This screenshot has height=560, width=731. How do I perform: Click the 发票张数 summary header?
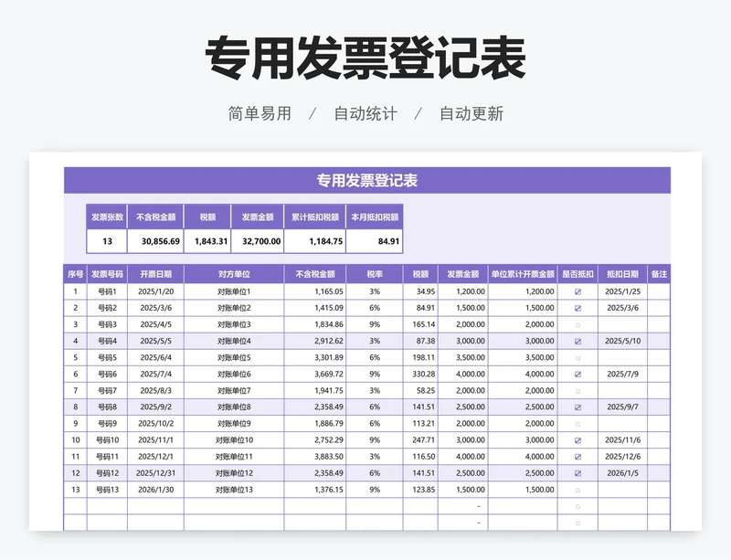pos(107,217)
